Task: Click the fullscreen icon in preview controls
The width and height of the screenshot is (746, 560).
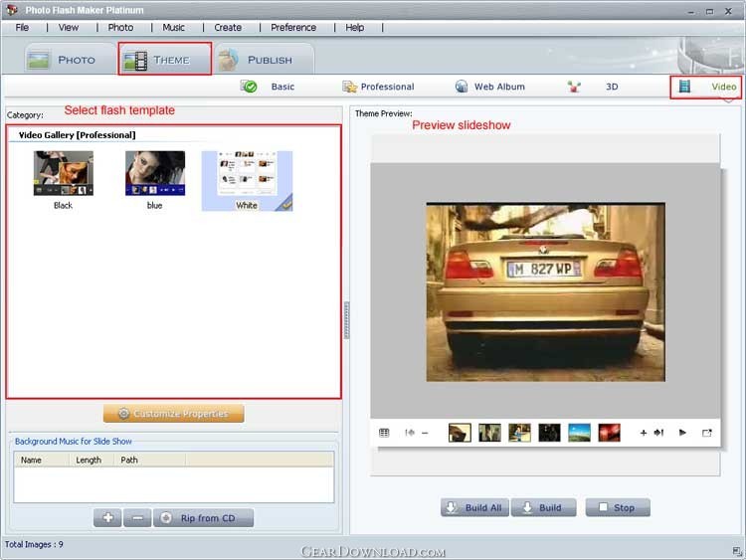Action: (707, 433)
